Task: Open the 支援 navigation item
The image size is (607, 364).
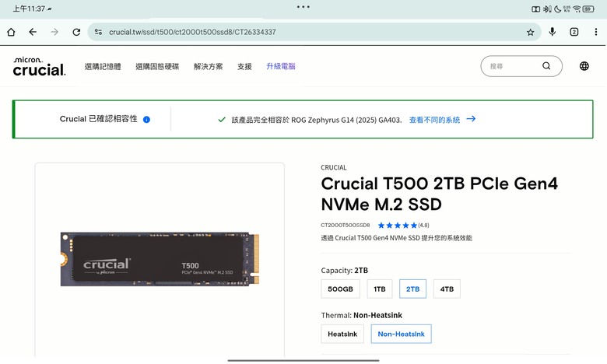Action: point(244,67)
